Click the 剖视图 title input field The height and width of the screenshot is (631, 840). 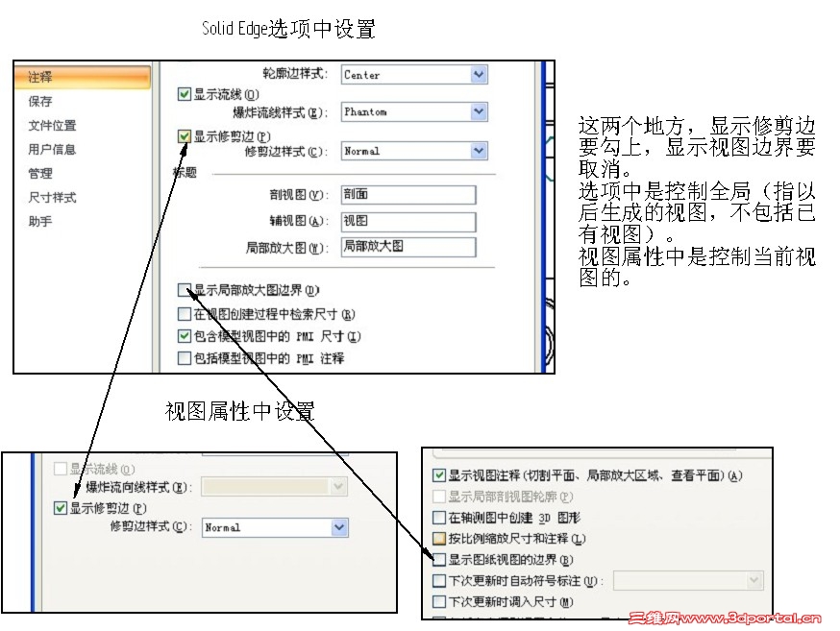(408, 194)
